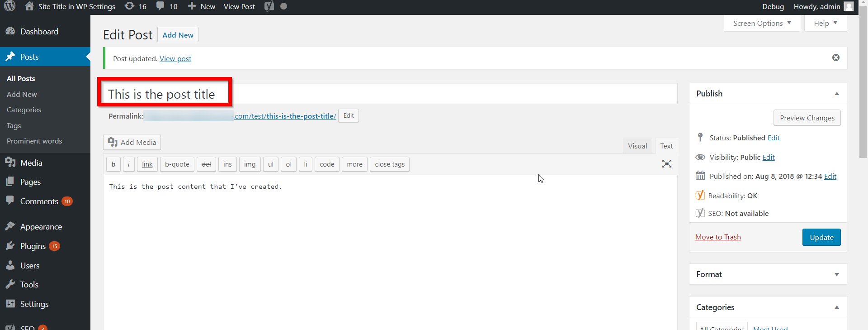Open Debug in admin bar
The width and height of the screenshot is (868, 330).
(x=773, y=6)
